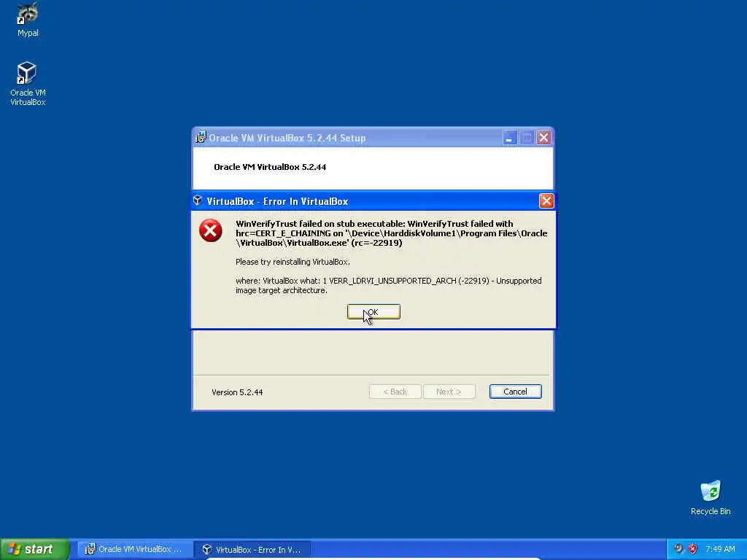This screenshot has width=747, height=560.
Task: Click the 7:49 AM clock
Action: click(720, 549)
